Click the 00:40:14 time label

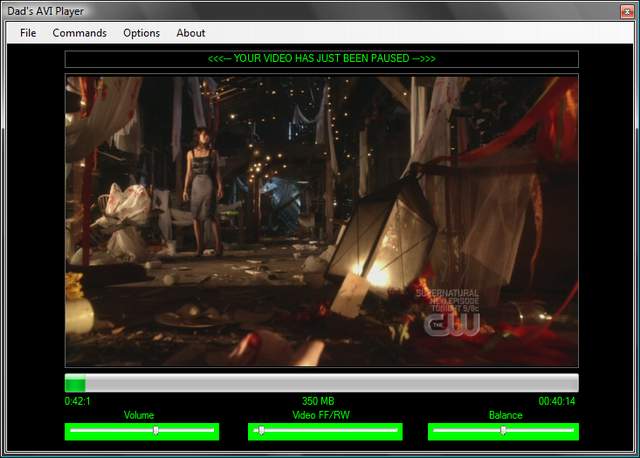[x=557, y=401]
